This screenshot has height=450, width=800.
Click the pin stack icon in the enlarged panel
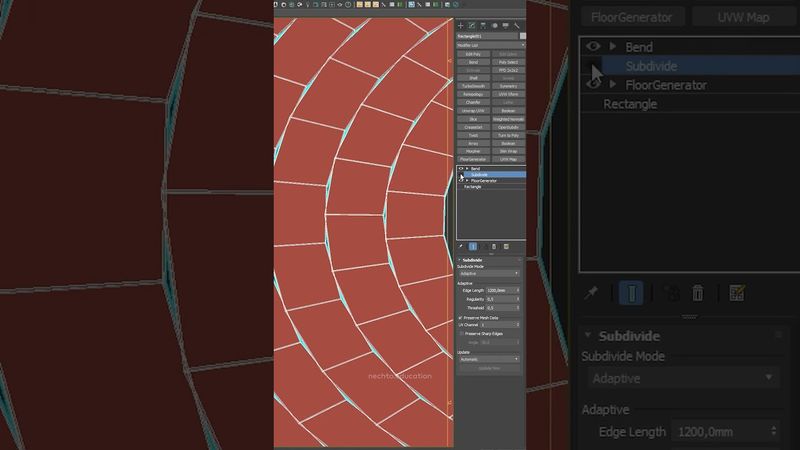click(592, 292)
